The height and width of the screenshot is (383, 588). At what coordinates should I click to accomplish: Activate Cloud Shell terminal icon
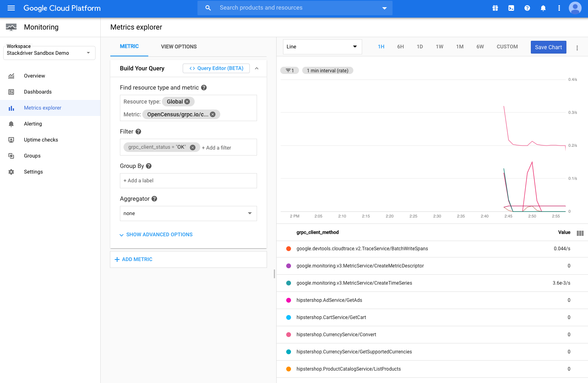click(x=511, y=8)
